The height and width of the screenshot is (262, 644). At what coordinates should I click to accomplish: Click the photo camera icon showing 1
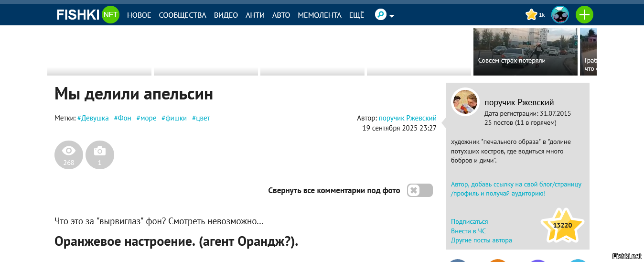coord(100,155)
